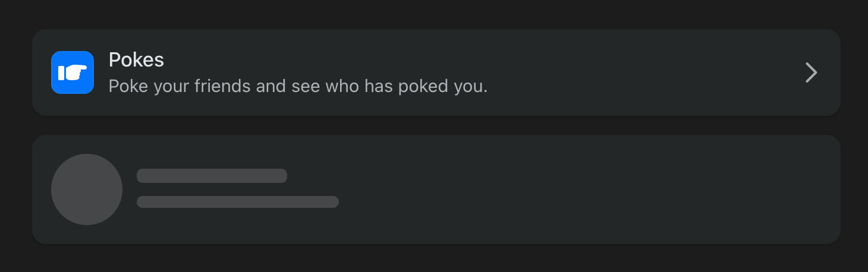Click the word "Pokes" title
This screenshot has width=868, height=272.
click(x=136, y=60)
